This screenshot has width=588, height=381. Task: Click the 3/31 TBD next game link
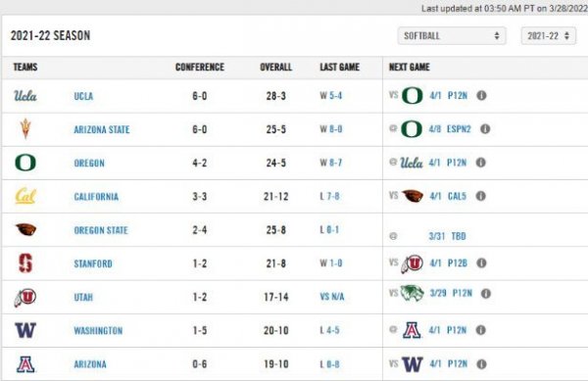(448, 236)
